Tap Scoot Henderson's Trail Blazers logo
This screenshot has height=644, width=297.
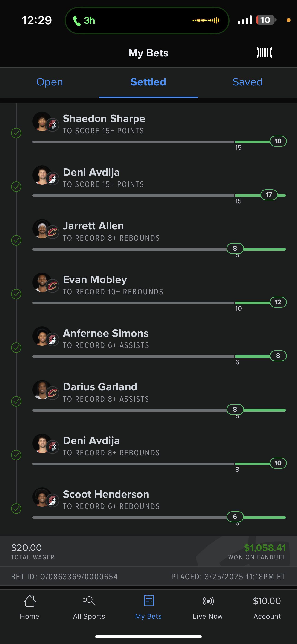[x=52, y=501]
